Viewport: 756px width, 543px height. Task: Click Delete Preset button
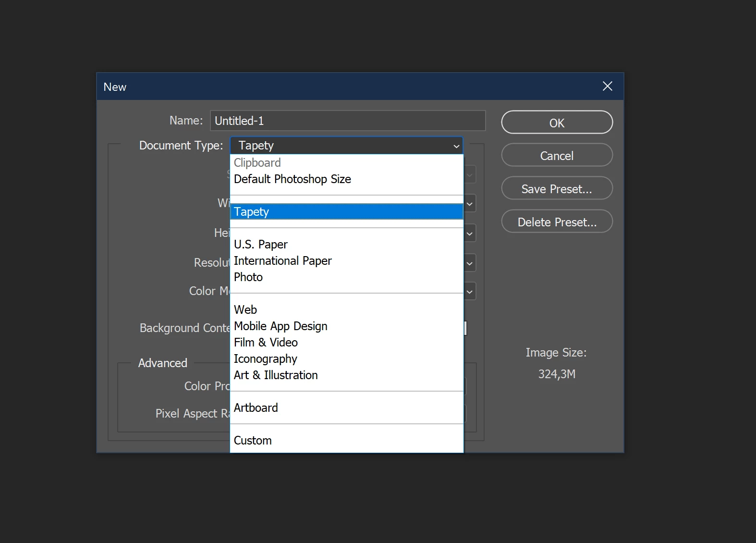[557, 222]
